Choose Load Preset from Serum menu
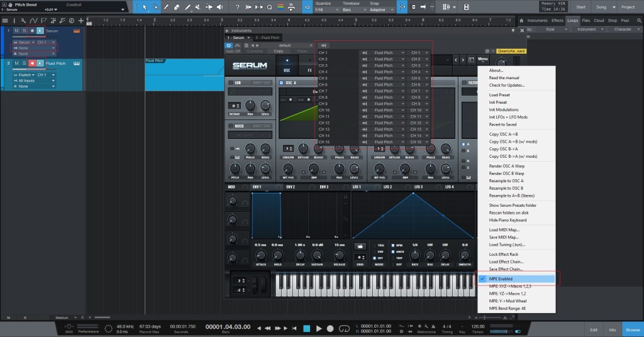The height and width of the screenshot is (337, 644). 499,95
